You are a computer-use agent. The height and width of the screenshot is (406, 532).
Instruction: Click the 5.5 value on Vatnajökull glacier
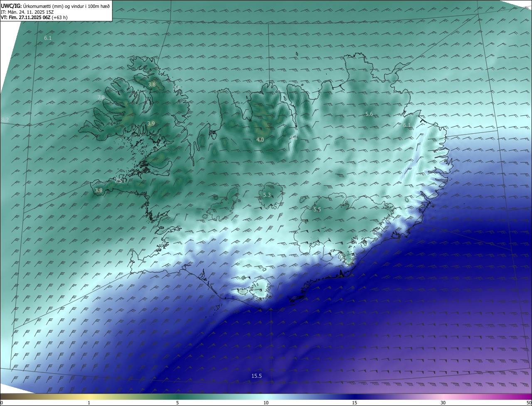(317, 210)
